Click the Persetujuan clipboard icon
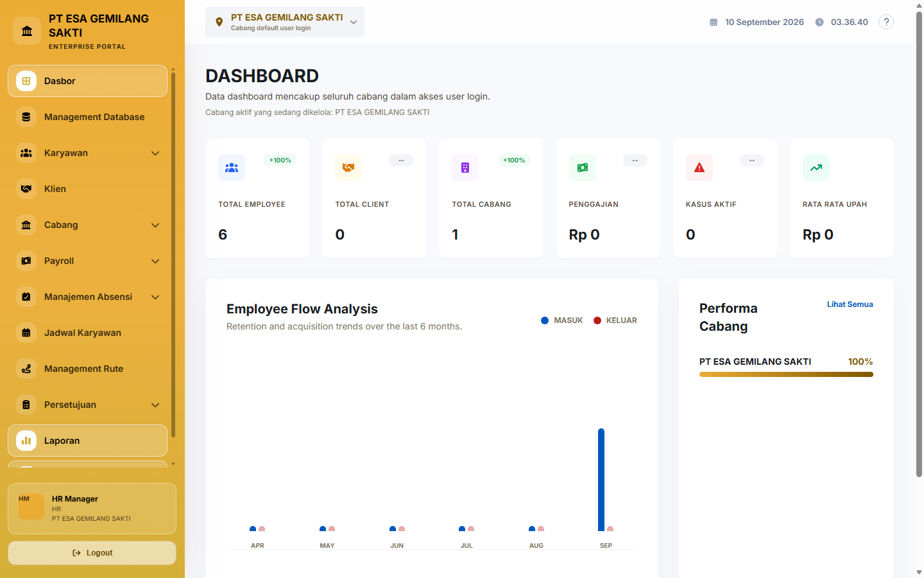This screenshot has width=924, height=578. [26, 405]
